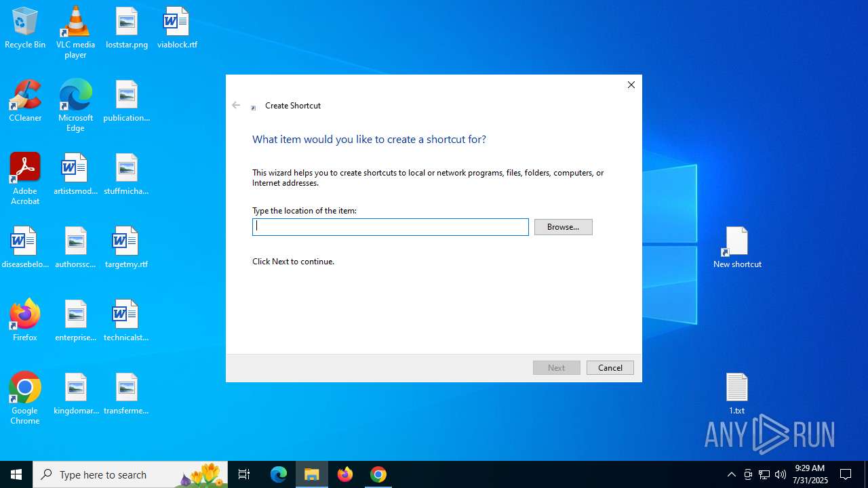The height and width of the screenshot is (488, 868).
Task: Click the Meet Now tray icon
Action: click(x=748, y=474)
